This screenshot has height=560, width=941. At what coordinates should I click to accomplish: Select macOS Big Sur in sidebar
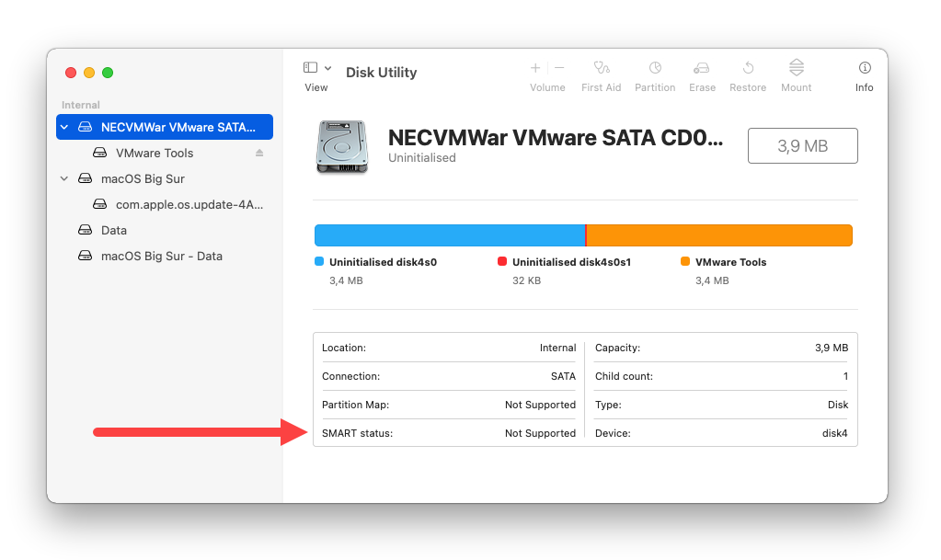[x=143, y=179]
